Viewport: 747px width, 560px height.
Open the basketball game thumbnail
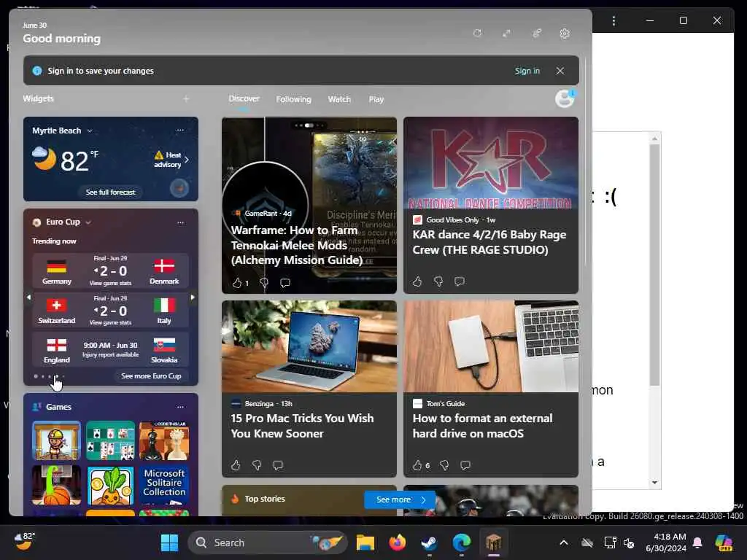point(56,485)
